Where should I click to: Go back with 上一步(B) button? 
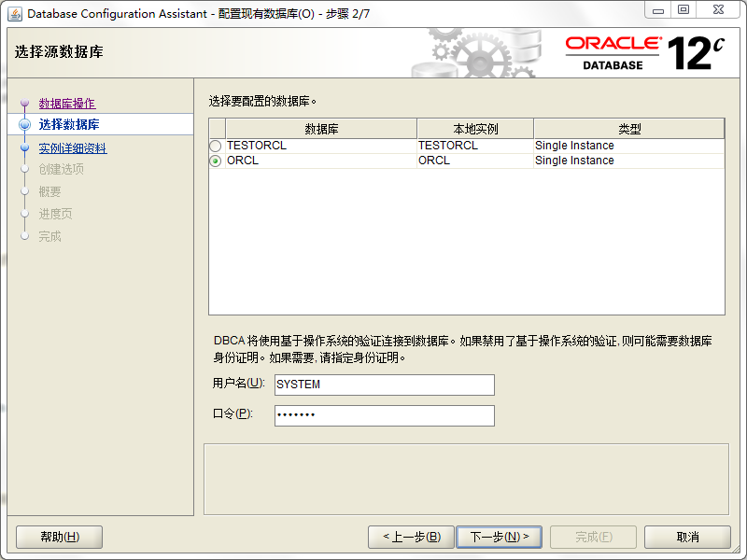tap(412, 538)
